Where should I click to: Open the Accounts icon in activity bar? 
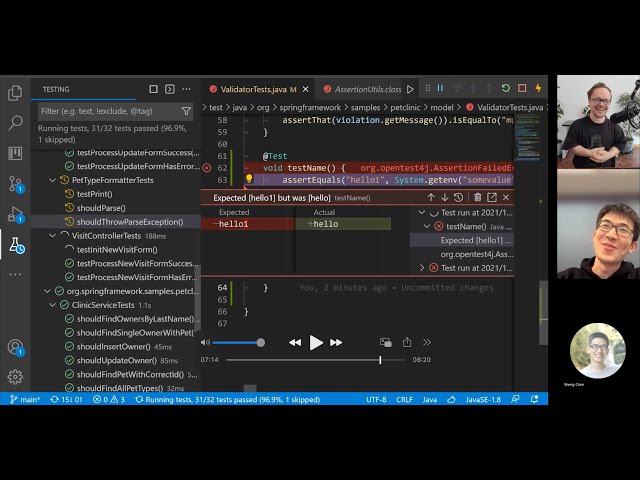click(x=16, y=347)
